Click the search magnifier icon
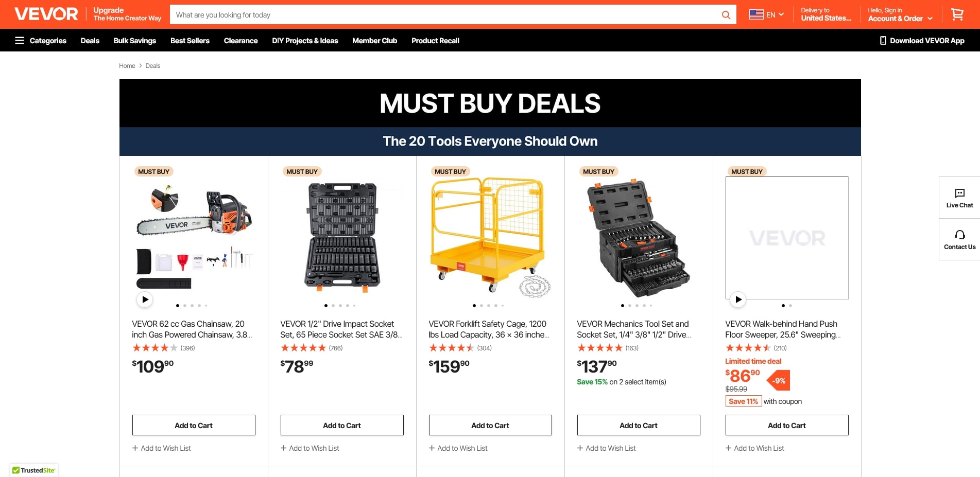The width and height of the screenshot is (980, 477). coord(726,15)
